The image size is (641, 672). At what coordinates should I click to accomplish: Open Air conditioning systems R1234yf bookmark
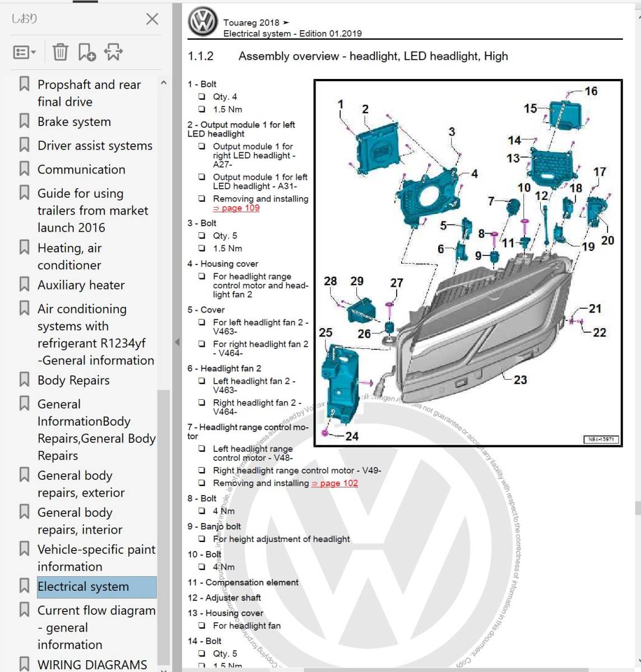[96, 334]
